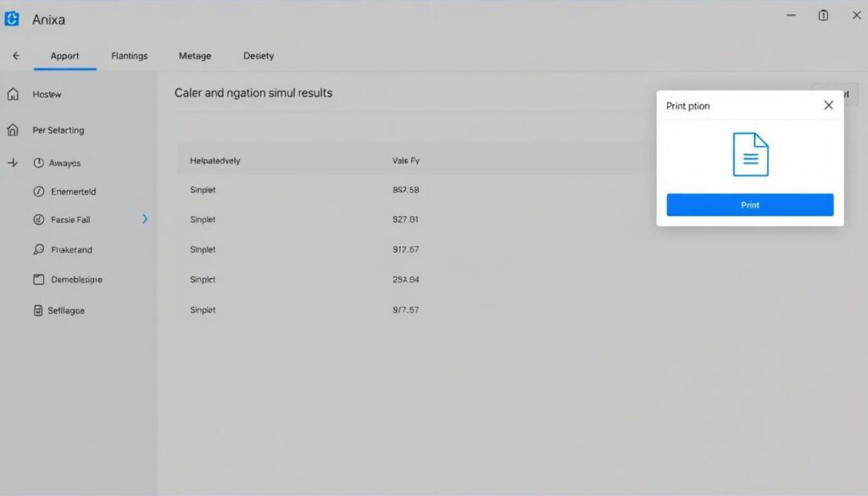The image size is (868, 496).
Task: Click the Hostew home icon
Action: (x=13, y=95)
